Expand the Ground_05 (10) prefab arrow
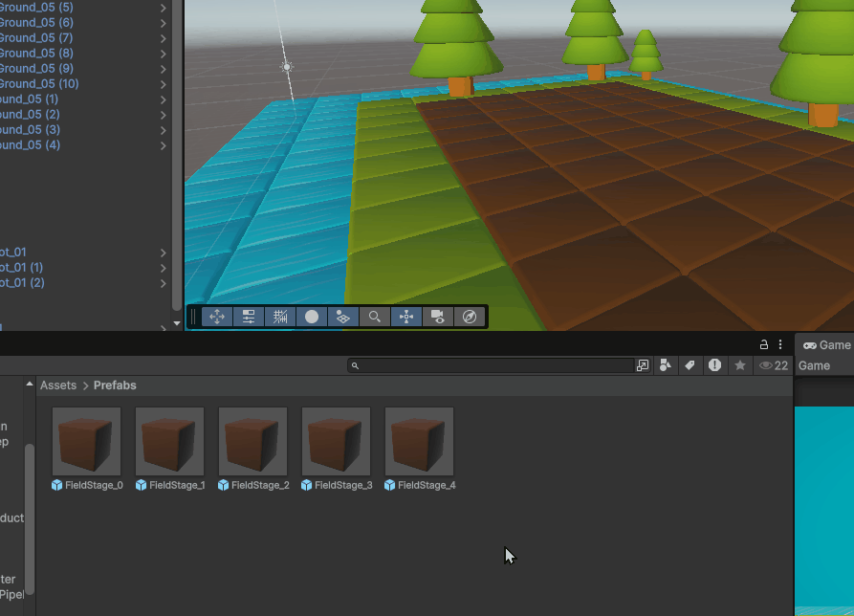The height and width of the screenshot is (616, 854). (x=164, y=84)
